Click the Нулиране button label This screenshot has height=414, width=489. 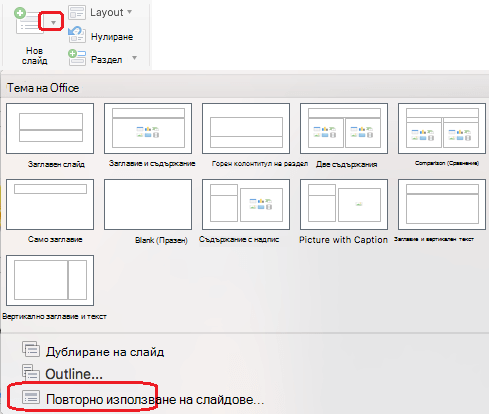(x=112, y=37)
